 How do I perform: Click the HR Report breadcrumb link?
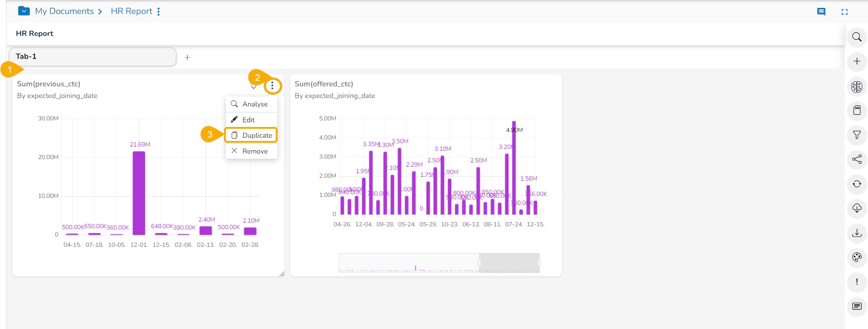[132, 11]
